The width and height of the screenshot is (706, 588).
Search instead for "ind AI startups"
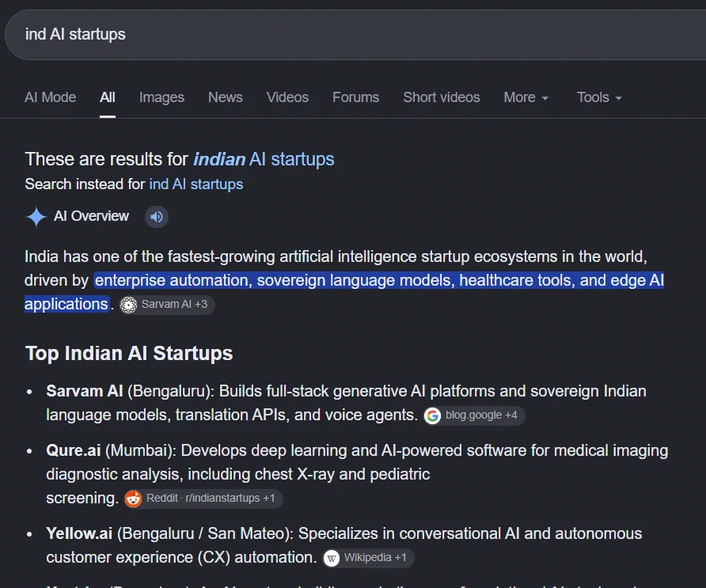pos(195,184)
